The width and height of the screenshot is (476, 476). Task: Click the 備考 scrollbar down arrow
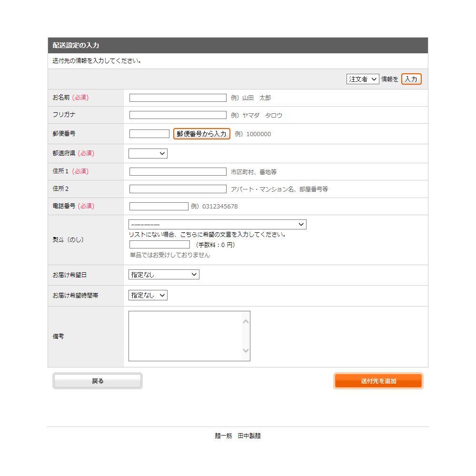(x=246, y=350)
